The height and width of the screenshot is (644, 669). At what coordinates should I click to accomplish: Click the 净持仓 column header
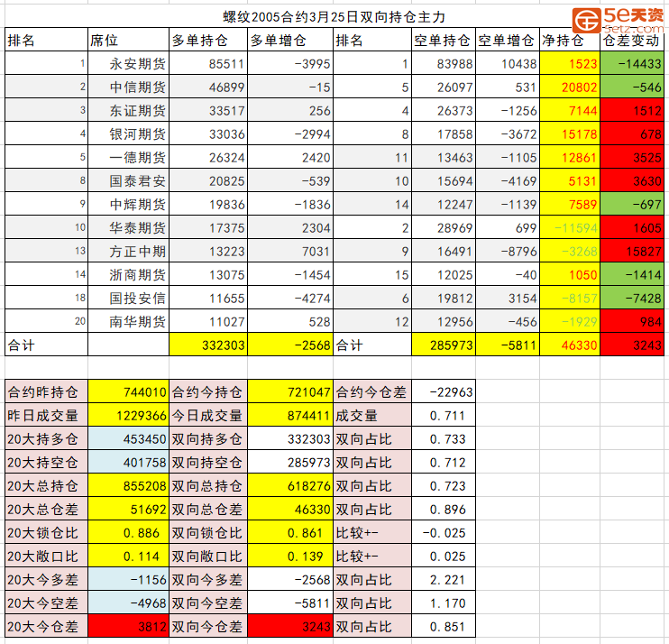[x=569, y=41]
